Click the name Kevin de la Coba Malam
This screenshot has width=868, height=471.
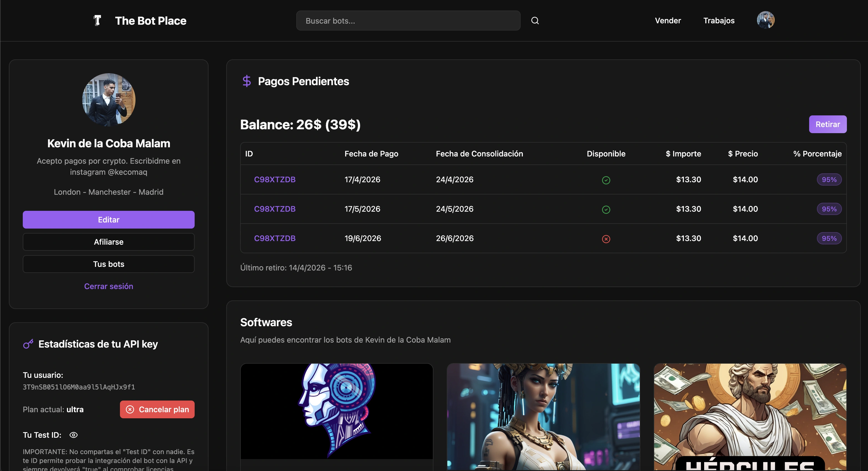click(x=109, y=143)
